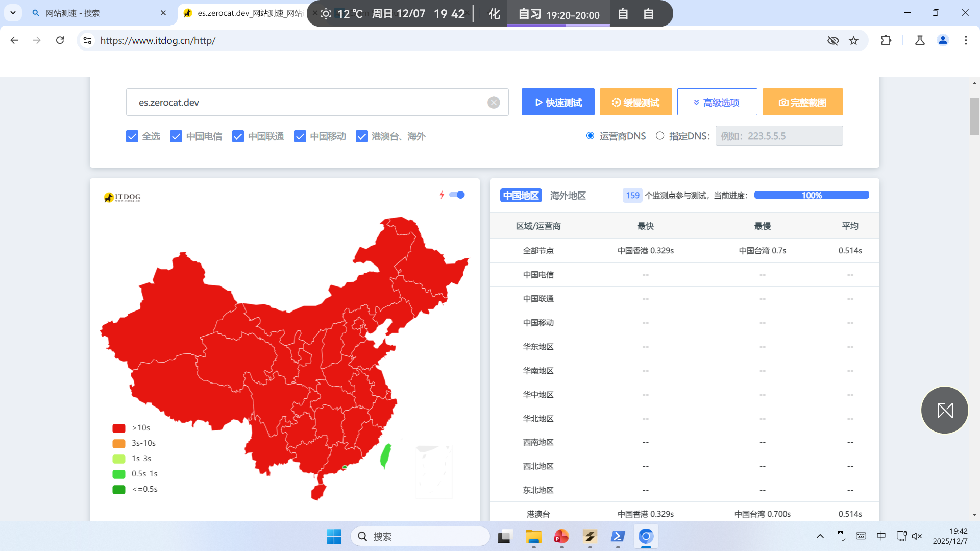Click the site information icon in address bar
Viewport: 980px width, 551px height.
(x=87, y=40)
